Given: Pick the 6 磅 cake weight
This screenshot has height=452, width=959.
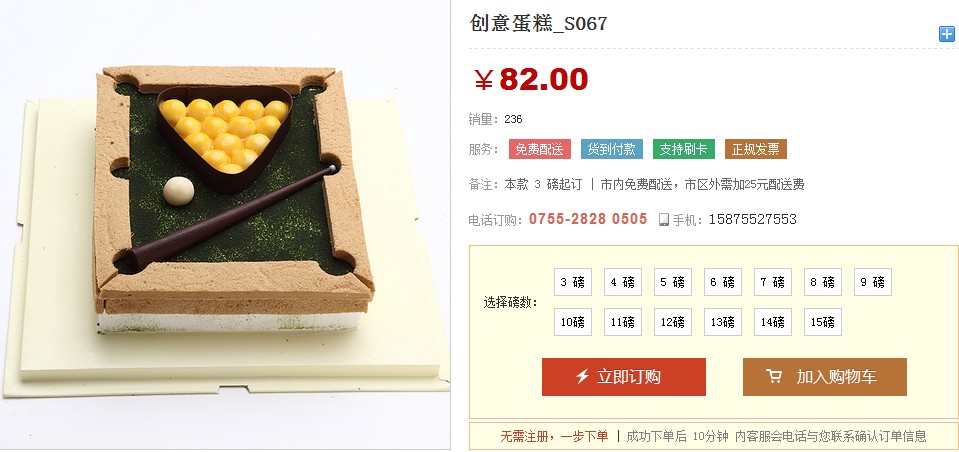Looking at the screenshot, I should pos(723,282).
